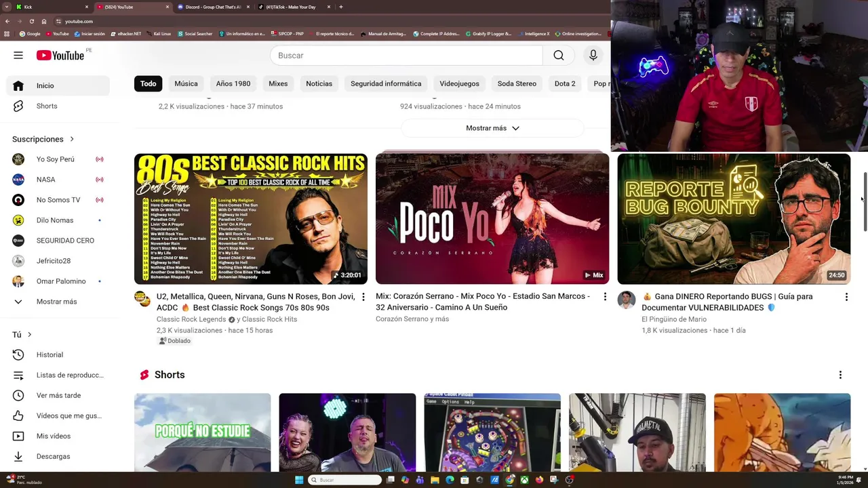This screenshot has width=868, height=488.
Task: Open Suscripciones section chevron
Action: (x=72, y=139)
